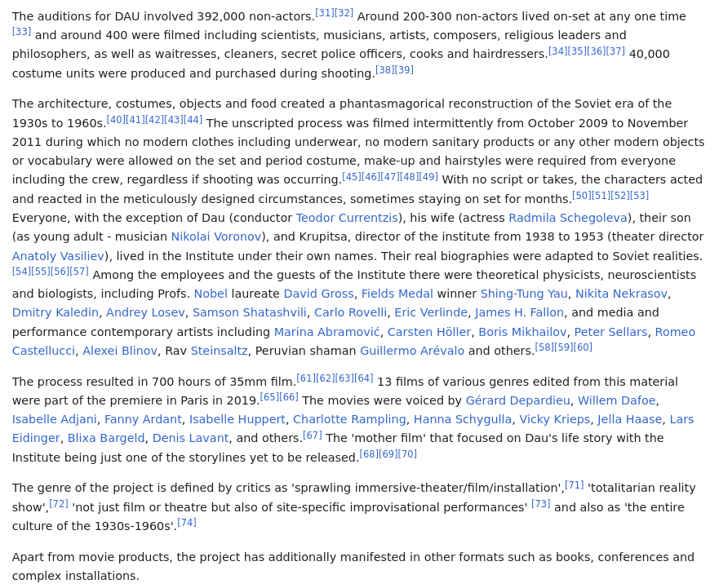719x588 pixels.
Task: Jump to citation [44]
Action: (193, 119)
